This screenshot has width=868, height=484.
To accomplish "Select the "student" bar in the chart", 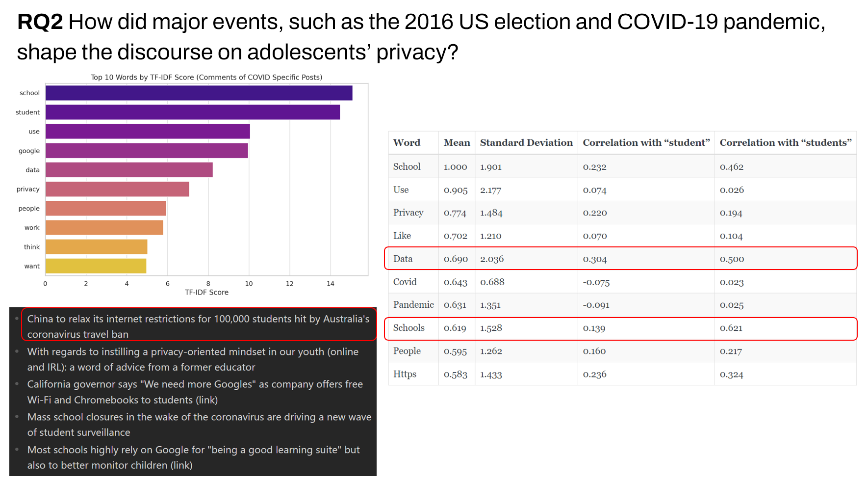I will coord(192,112).
